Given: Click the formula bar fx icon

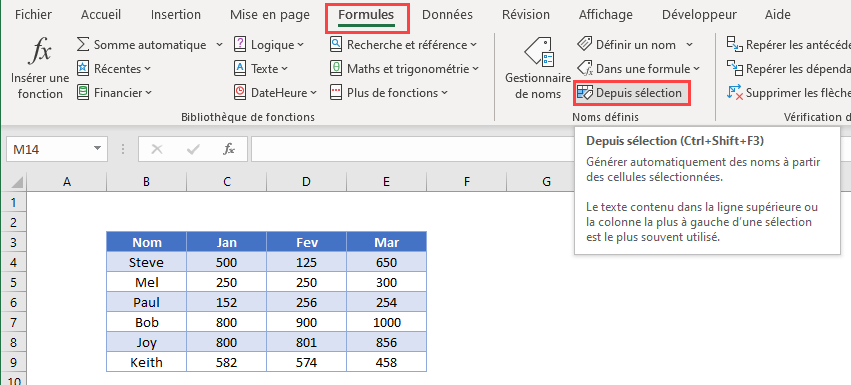Looking at the screenshot, I should click(x=229, y=149).
